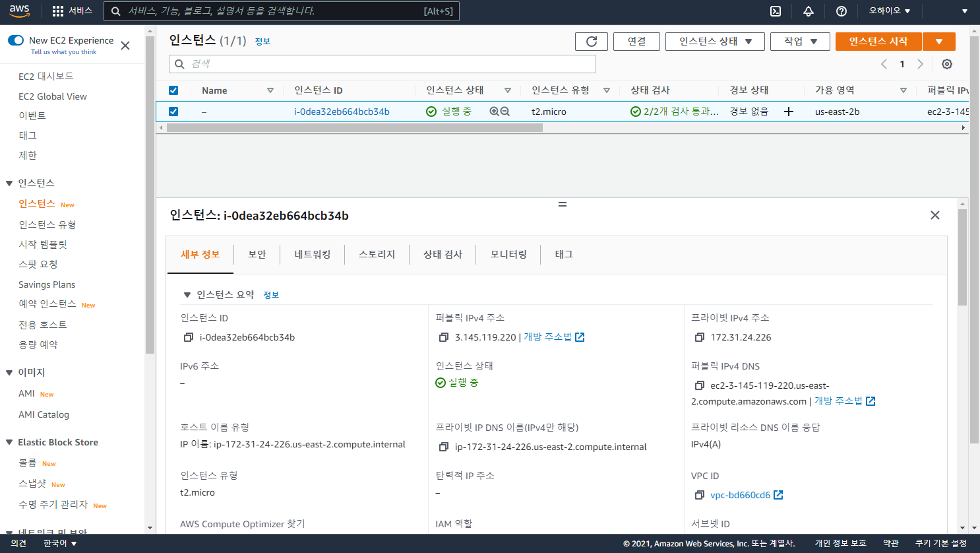Open the vpc-bd660cd6 link
Screen dimensions: 980x553
(740, 495)
